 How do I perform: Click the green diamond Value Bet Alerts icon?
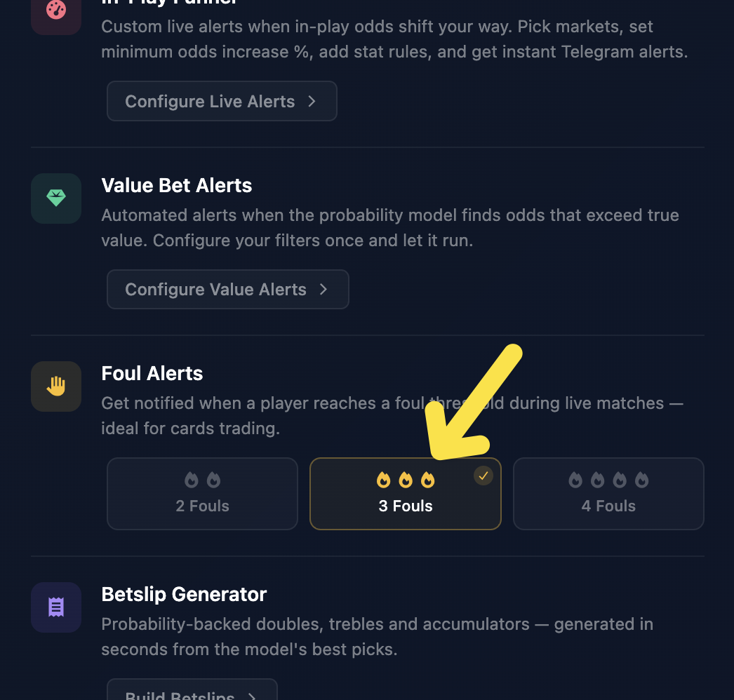click(56, 198)
